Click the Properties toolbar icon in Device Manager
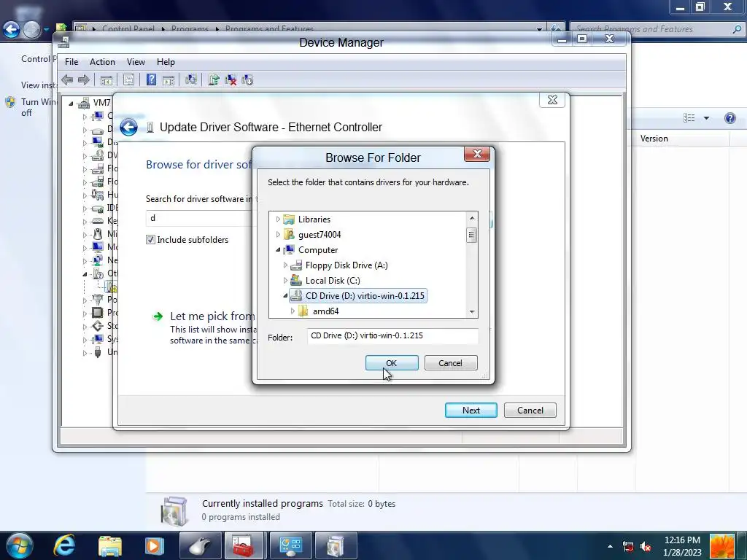The width and height of the screenshot is (747, 560). (128, 80)
